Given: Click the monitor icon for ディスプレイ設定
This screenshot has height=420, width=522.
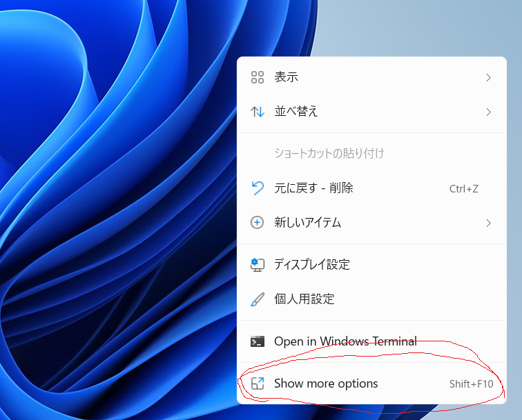Looking at the screenshot, I should click(258, 265).
